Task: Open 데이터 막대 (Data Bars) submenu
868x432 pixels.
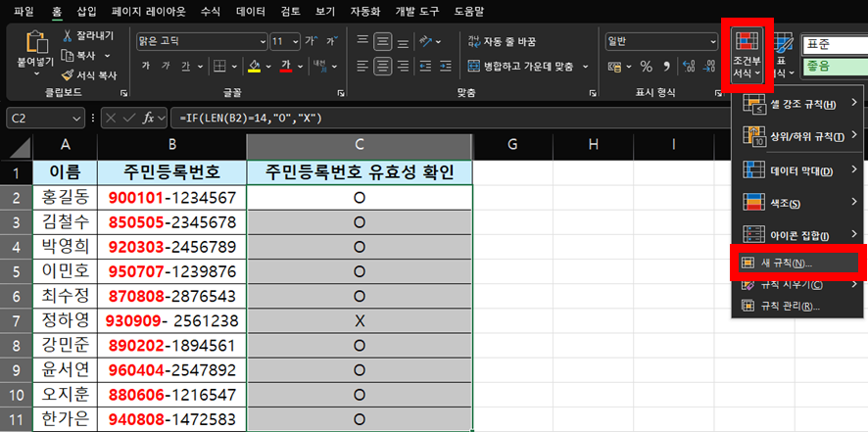Action: click(x=797, y=170)
